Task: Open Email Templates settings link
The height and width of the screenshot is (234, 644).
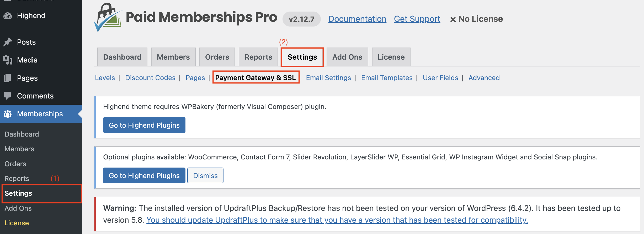Action: (x=387, y=78)
